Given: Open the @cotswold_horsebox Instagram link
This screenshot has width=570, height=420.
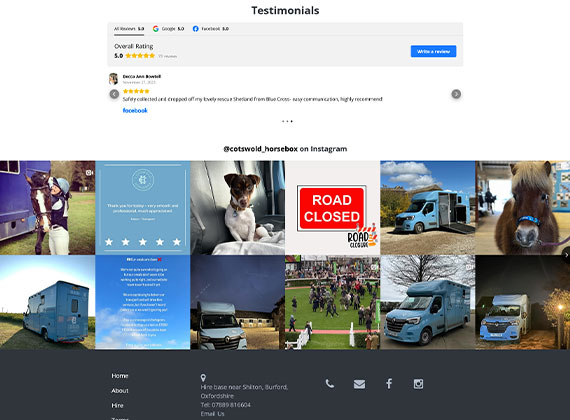Looking at the screenshot, I should 261,149.
